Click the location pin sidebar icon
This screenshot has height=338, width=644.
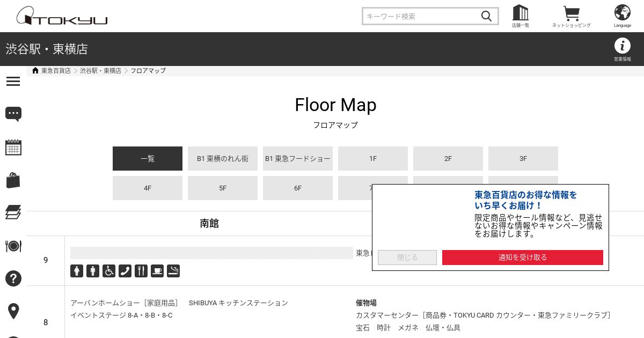[13, 311]
